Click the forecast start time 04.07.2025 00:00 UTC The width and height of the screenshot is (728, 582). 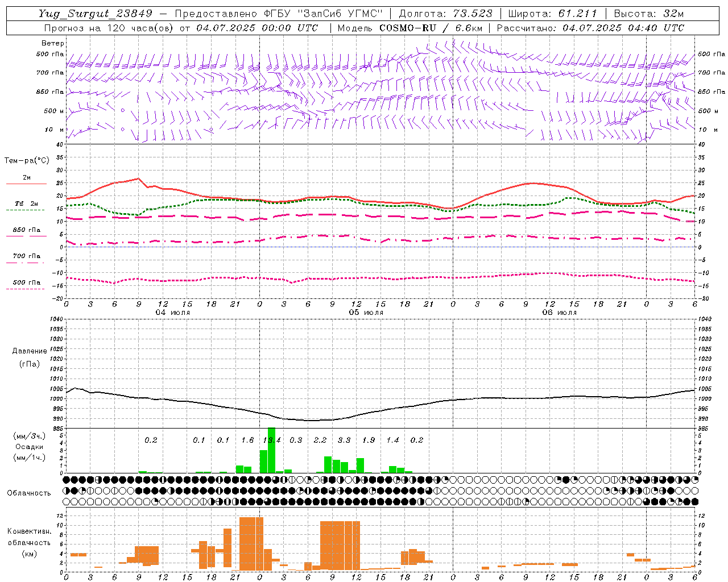coord(257,28)
